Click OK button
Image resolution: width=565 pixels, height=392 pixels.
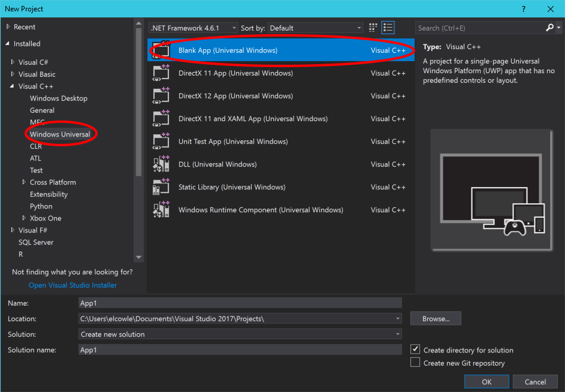[x=487, y=382]
